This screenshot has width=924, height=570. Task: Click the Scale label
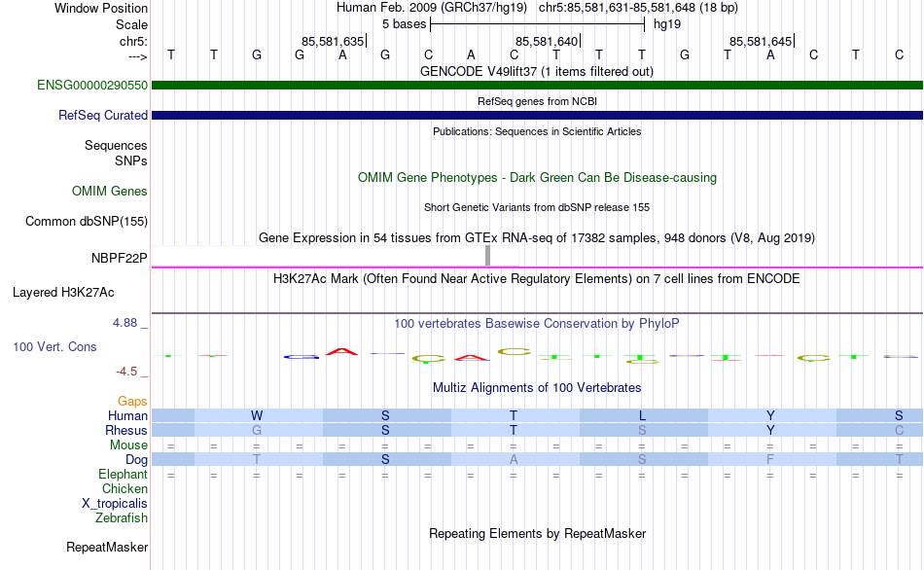[131, 24]
